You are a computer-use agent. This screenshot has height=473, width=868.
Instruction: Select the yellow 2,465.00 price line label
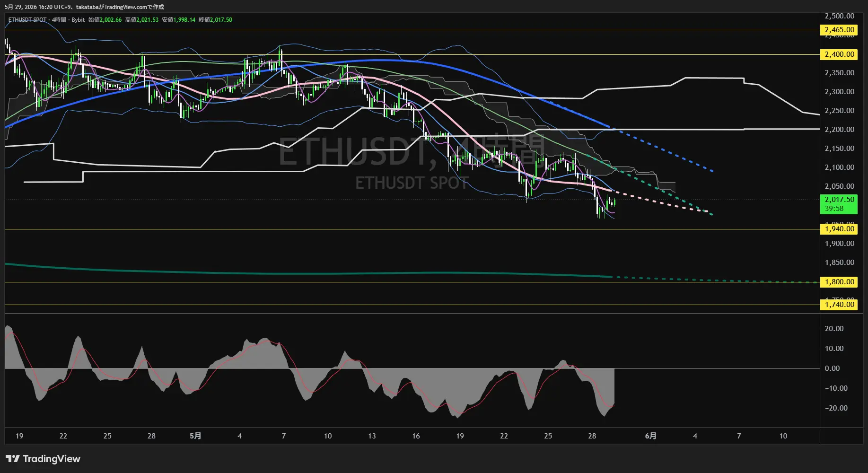839,30
